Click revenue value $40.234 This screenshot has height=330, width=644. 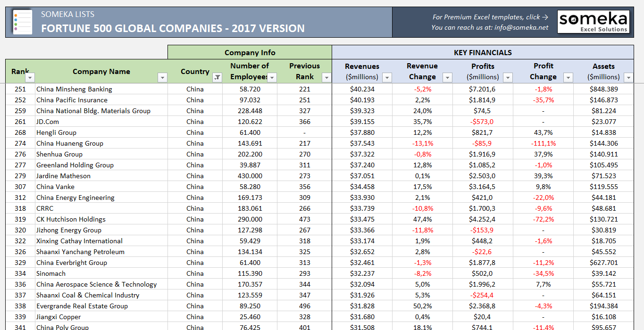(362, 89)
